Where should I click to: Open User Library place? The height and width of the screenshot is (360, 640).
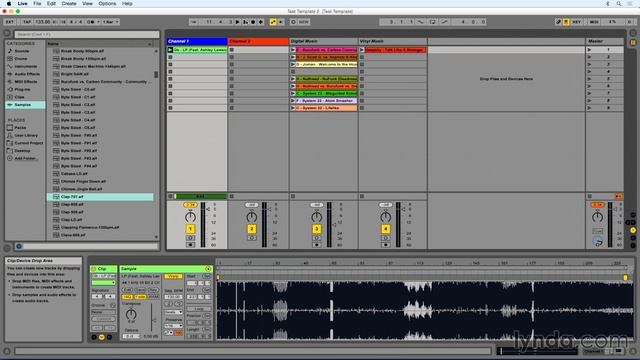click(26, 136)
